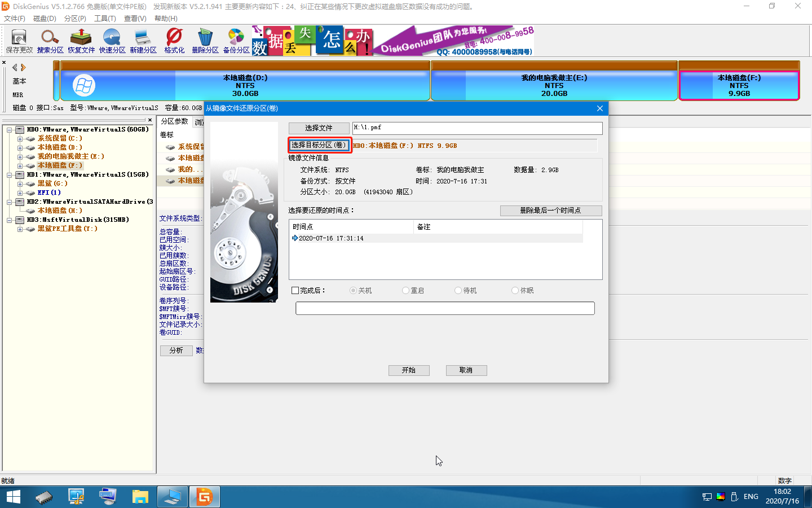Click 取消 to cancel the restore dialog

point(466,370)
